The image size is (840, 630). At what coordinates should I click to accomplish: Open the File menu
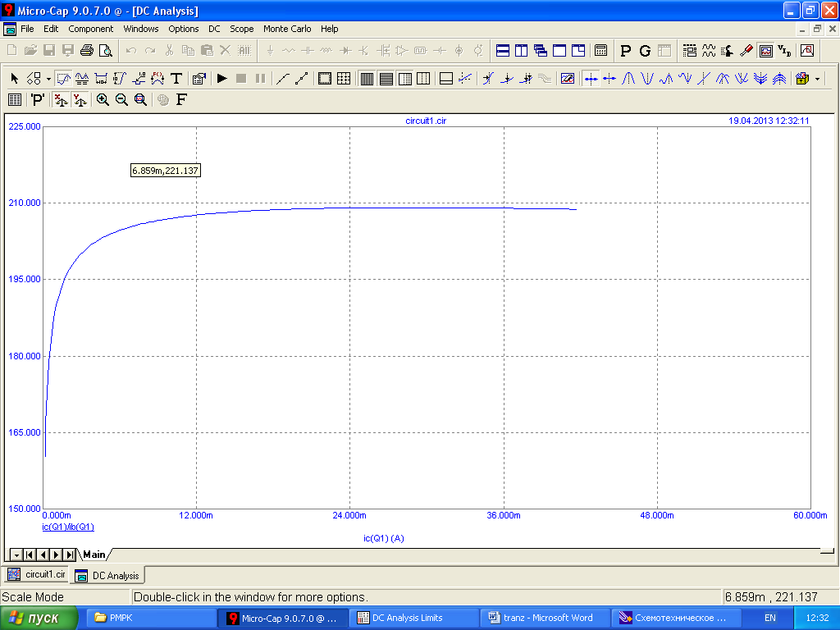point(27,29)
